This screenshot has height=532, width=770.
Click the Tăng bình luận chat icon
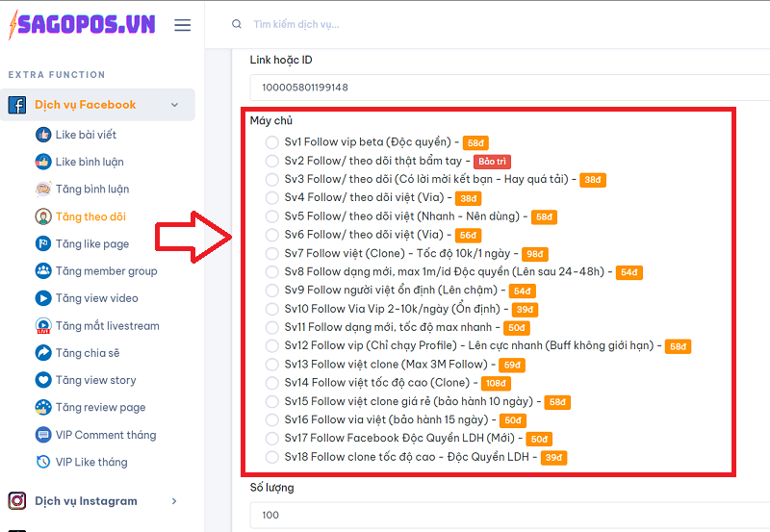42,190
